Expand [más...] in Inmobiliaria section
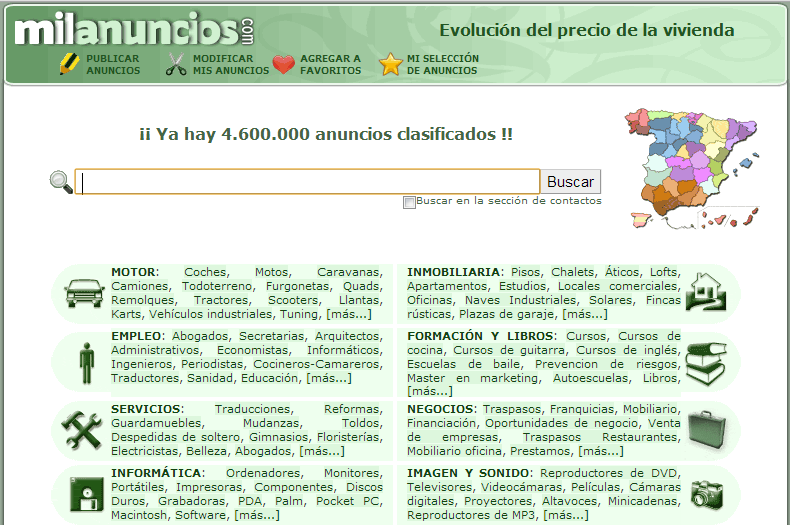The image size is (790, 525). pyautogui.click(x=584, y=314)
